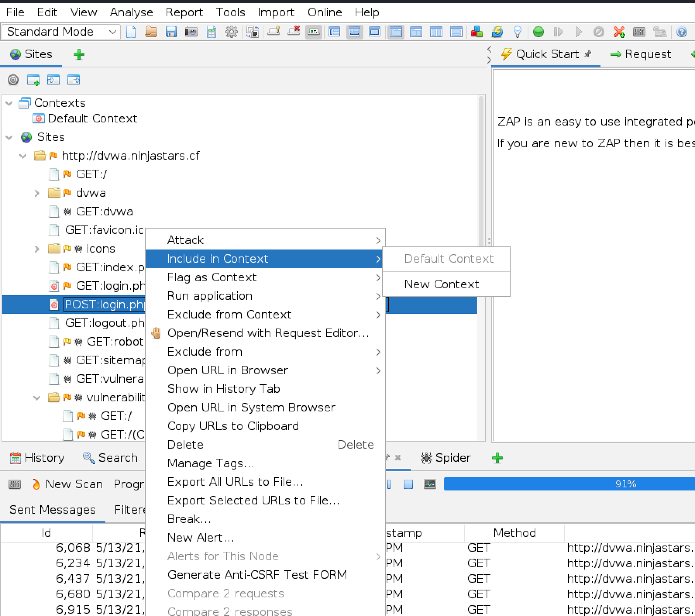Click the Snapshot Session camera icon
The height and width of the screenshot is (616, 695).
pyautogui.click(x=191, y=32)
